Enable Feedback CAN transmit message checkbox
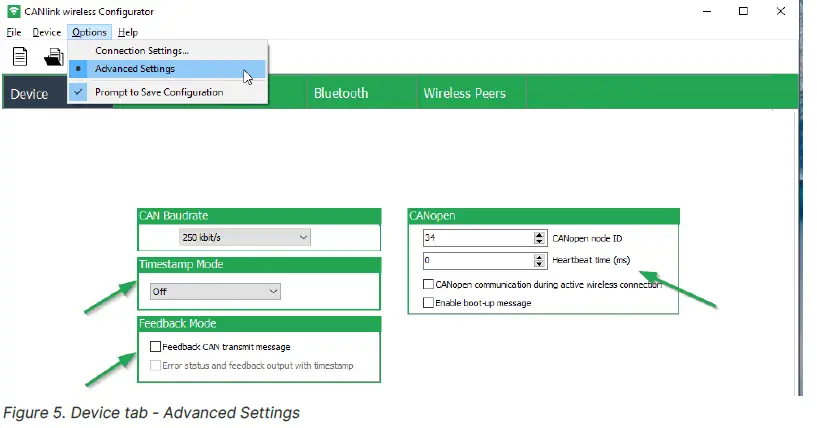The image size is (817, 428). tap(155, 347)
